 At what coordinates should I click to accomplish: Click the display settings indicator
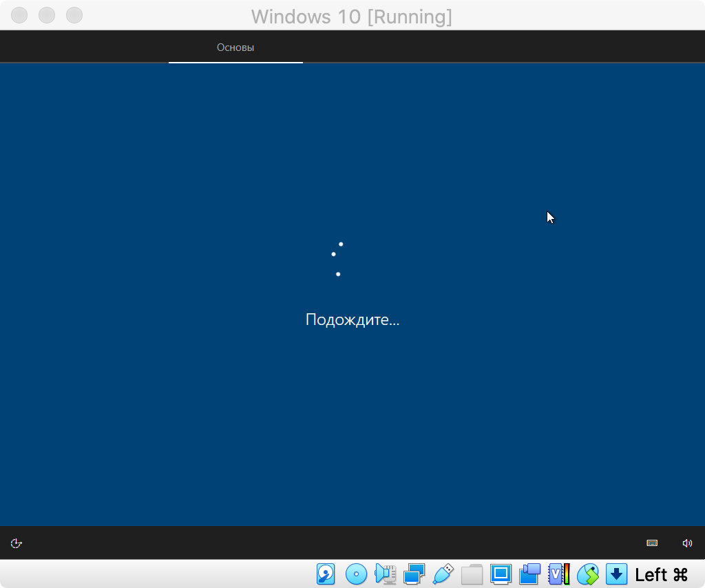coord(501,574)
